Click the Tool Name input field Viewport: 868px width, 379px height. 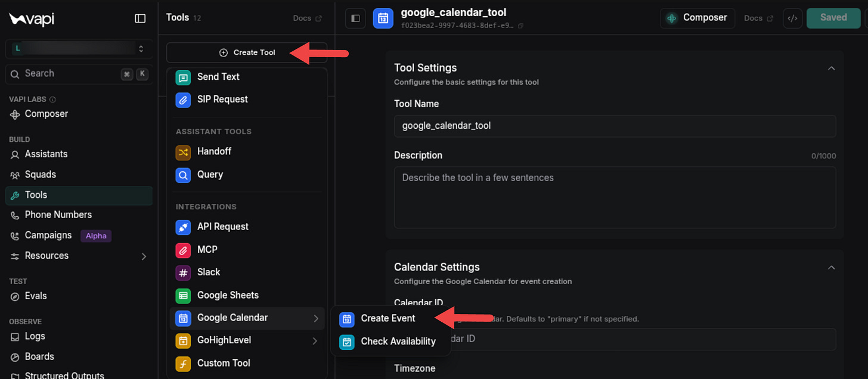point(615,126)
